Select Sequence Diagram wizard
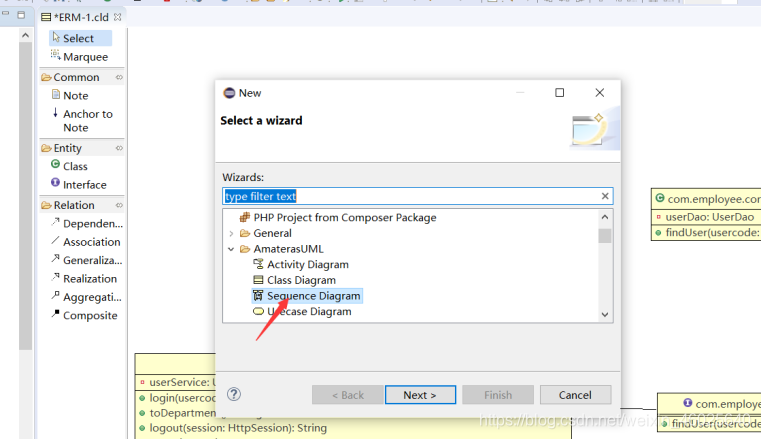761x439 pixels. 307,295
